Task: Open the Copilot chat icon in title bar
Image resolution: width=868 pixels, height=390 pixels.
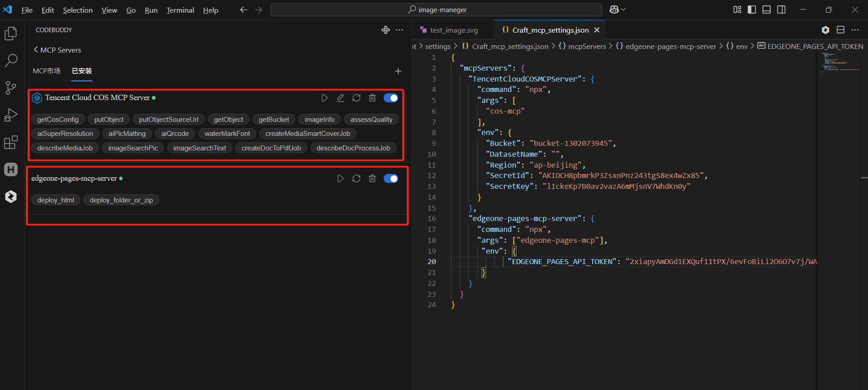Action: click(x=614, y=10)
